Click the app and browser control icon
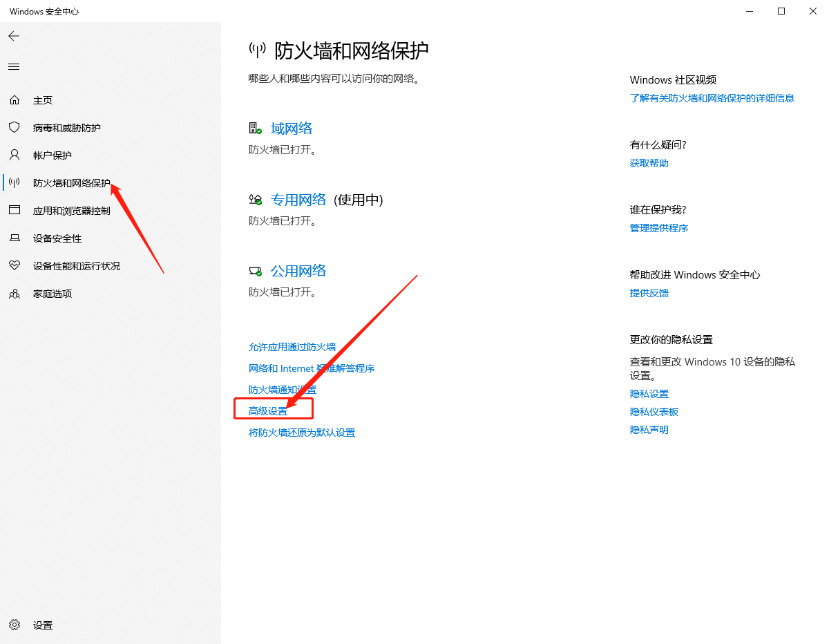Viewport: 829px width, 644px height. pos(15,211)
